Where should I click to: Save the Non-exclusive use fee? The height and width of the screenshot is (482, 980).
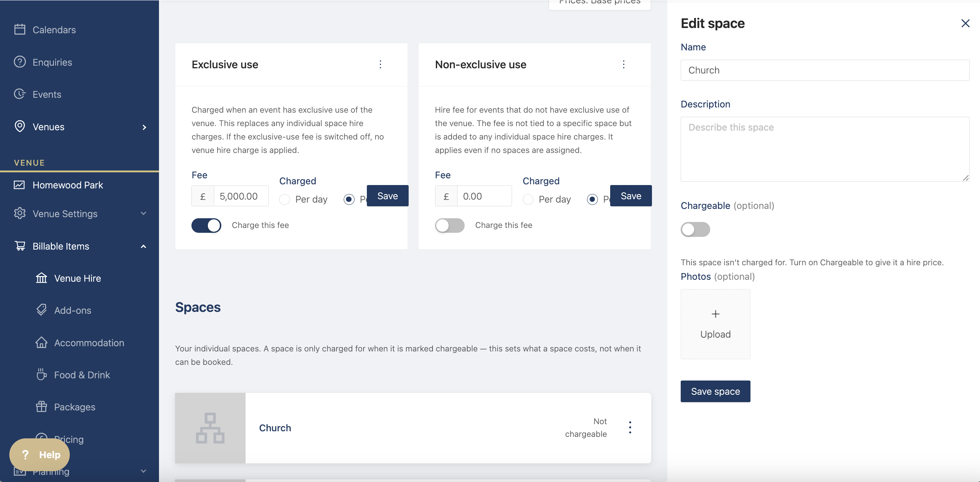pos(631,195)
